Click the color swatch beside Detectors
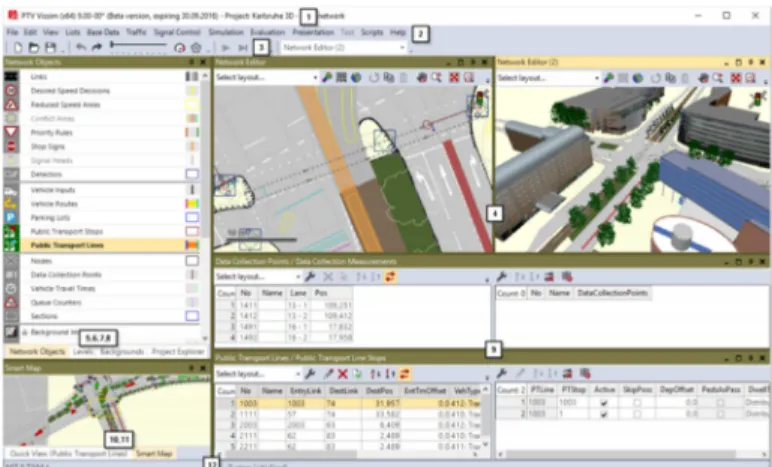The image size is (772, 467). [192, 174]
